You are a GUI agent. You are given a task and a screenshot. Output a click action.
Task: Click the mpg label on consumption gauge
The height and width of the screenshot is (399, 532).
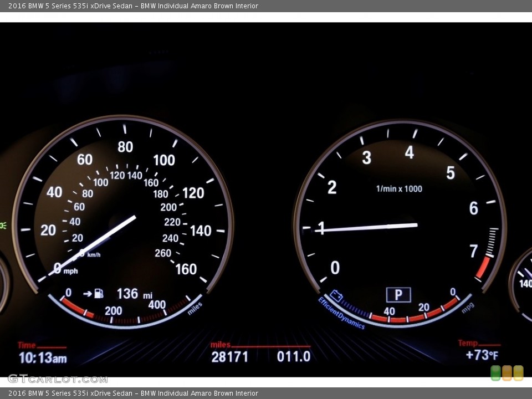point(468,308)
